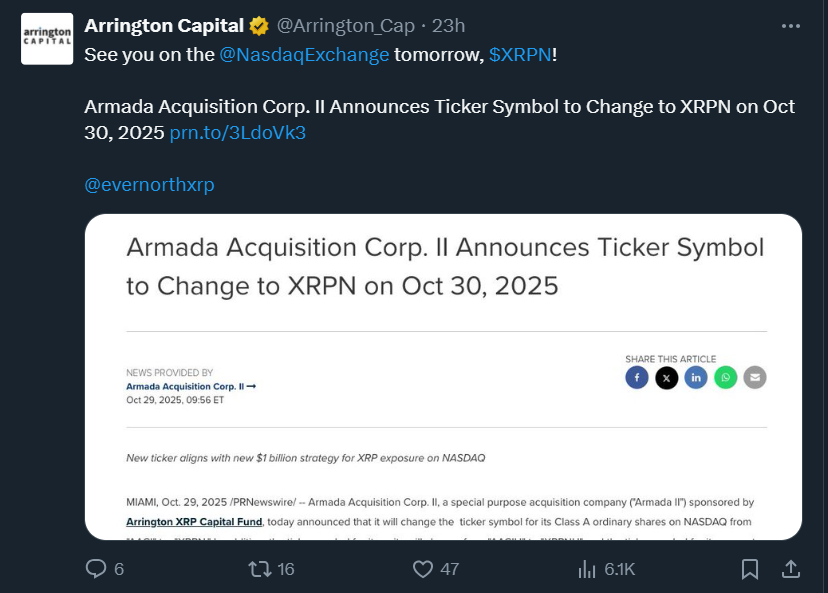Reply to the Arrington Capital tweet
This screenshot has height=593, width=828.
coord(97,568)
